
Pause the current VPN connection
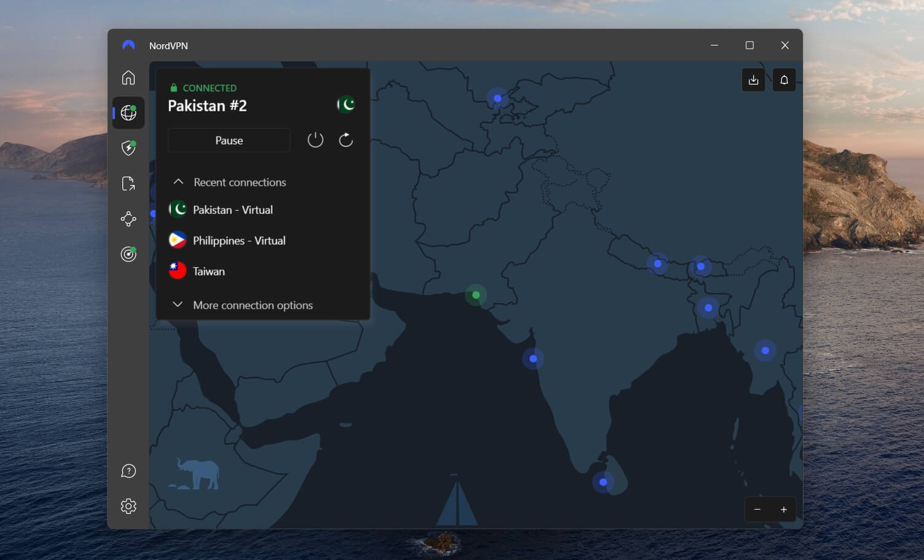(x=229, y=140)
